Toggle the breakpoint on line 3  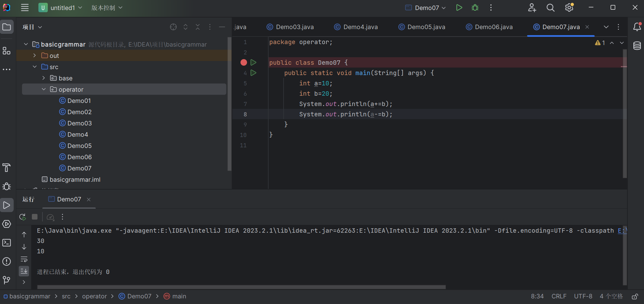[x=244, y=63]
